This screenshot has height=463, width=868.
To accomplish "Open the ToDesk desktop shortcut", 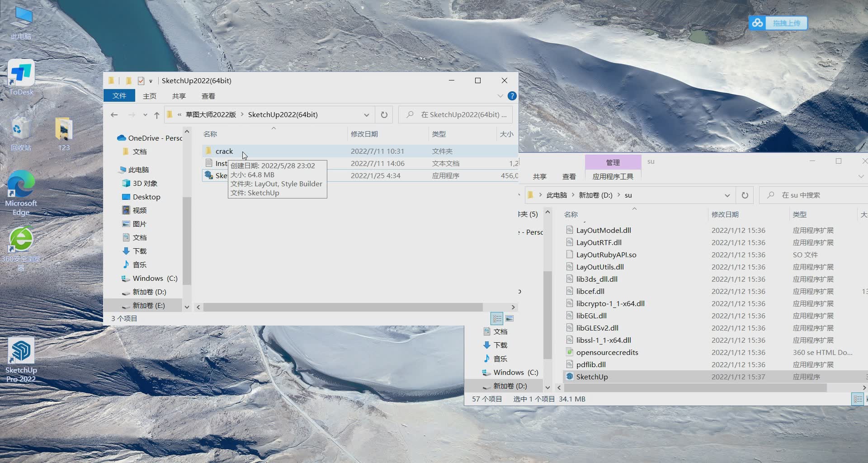I will point(21,77).
